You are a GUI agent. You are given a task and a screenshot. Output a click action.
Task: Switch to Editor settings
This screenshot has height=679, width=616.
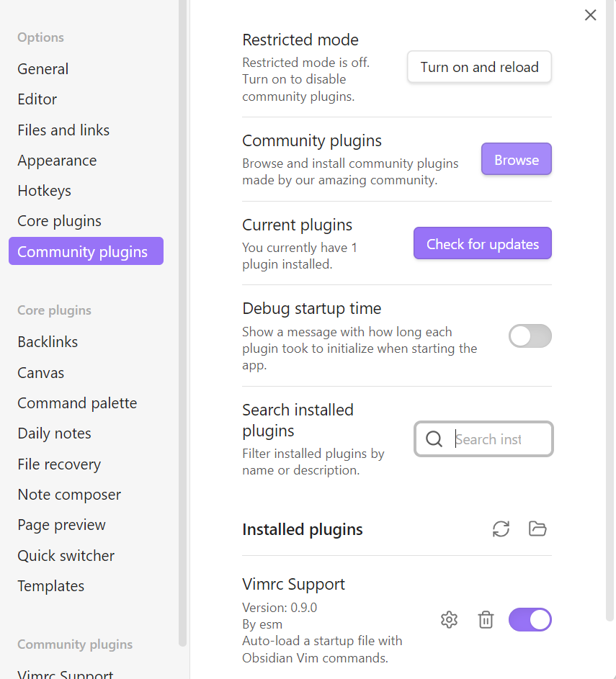[37, 99]
